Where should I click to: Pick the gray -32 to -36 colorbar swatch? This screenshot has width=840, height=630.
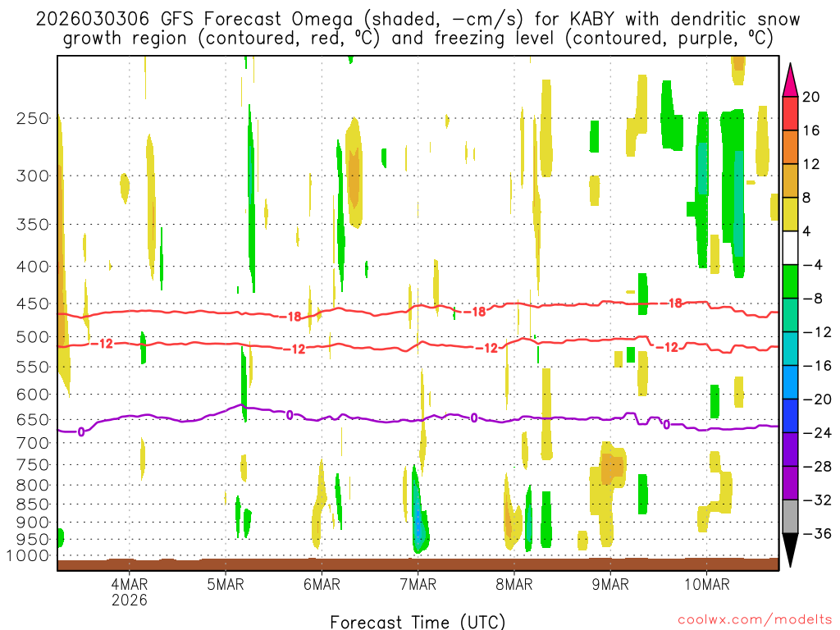click(790, 517)
